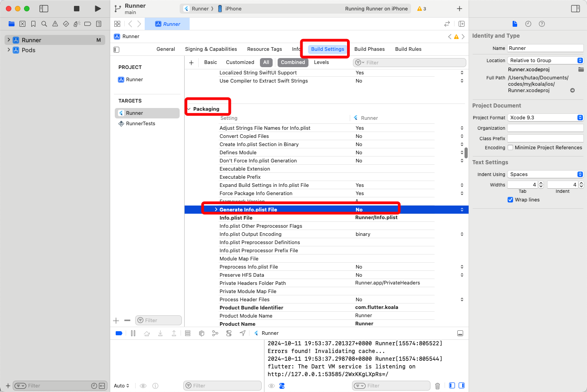This screenshot has width=587, height=392.
Task: Collapse the Packaging section
Action: pyautogui.click(x=189, y=109)
